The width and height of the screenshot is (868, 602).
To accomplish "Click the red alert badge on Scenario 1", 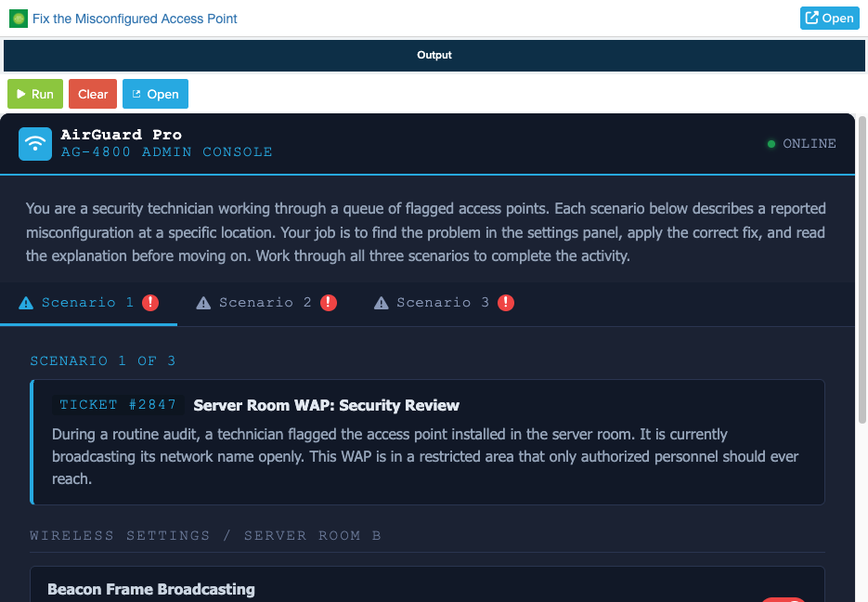I will (x=150, y=302).
